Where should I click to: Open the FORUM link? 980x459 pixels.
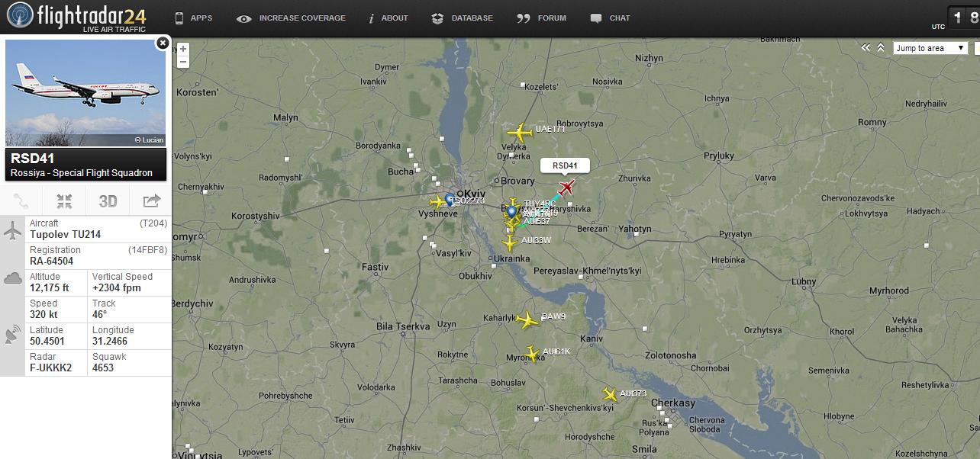pyautogui.click(x=541, y=18)
